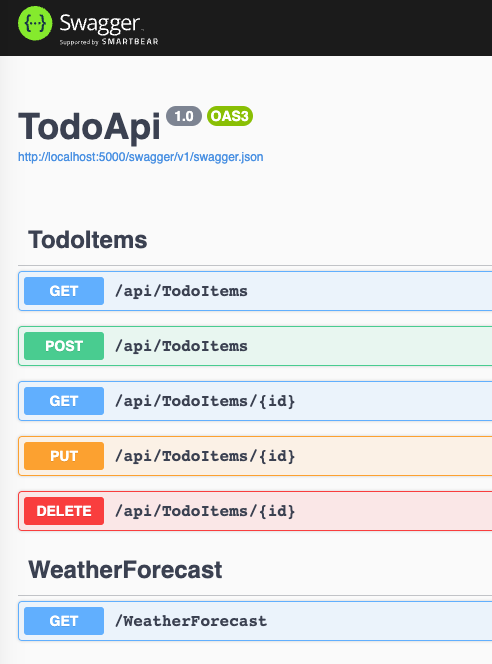This screenshot has width=492, height=664.
Task: Click the TodoApi title heading
Action: tap(89, 126)
